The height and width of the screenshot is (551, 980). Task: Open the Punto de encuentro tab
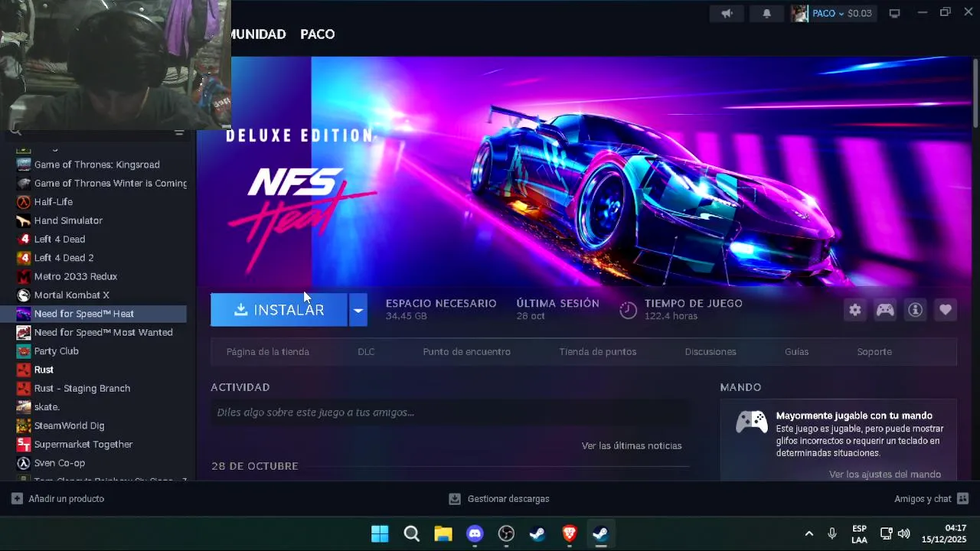(466, 352)
